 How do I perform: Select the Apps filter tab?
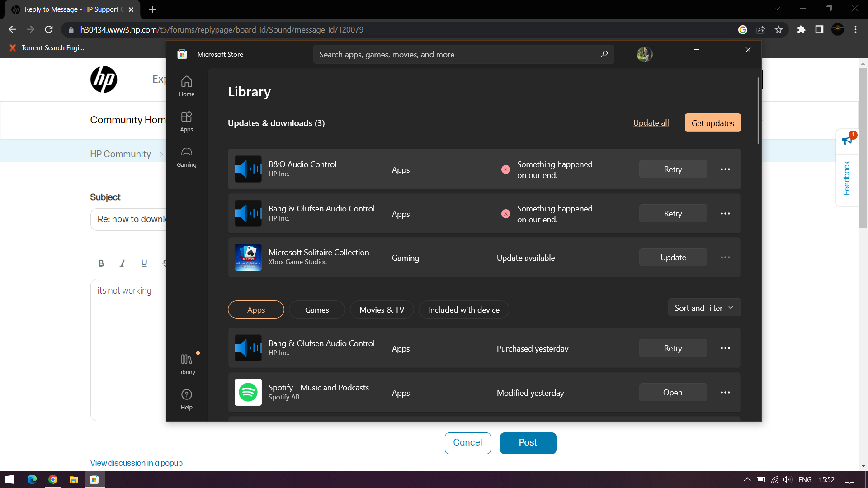[x=256, y=309]
